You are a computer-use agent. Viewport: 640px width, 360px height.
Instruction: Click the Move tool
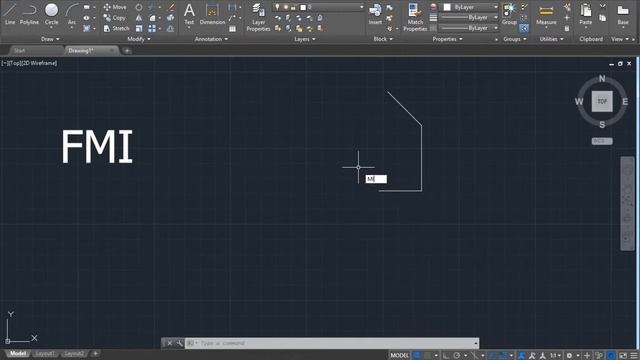(x=115, y=7)
